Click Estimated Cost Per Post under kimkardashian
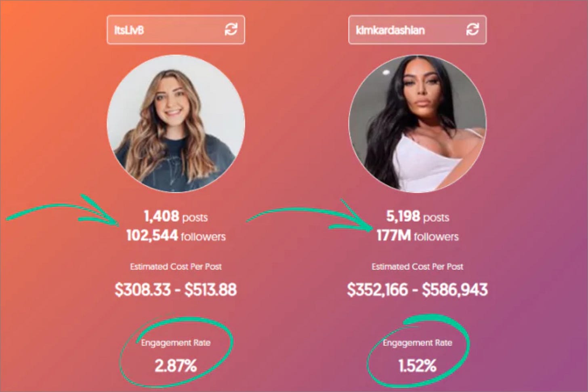Viewport: 588px width, 392px height. pos(418,267)
